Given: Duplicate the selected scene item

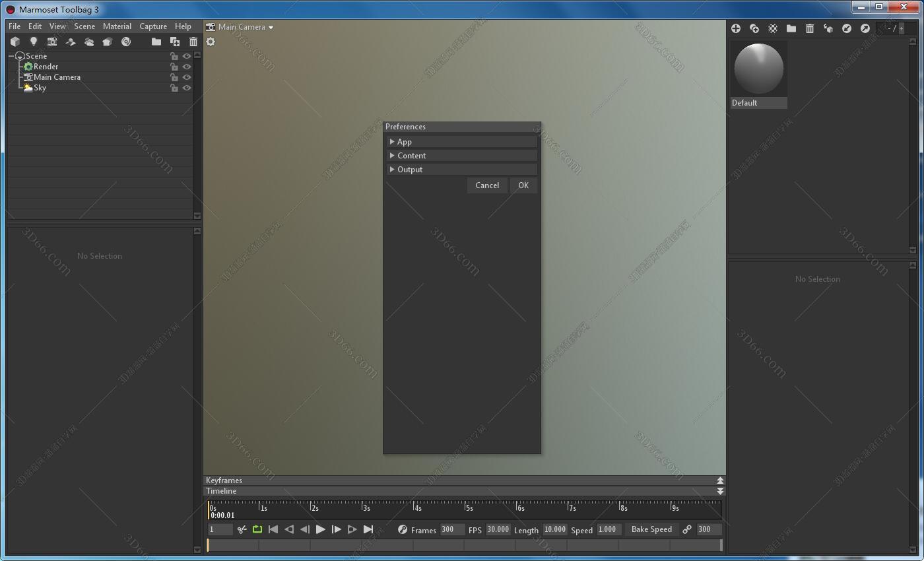Looking at the screenshot, I should tap(175, 42).
